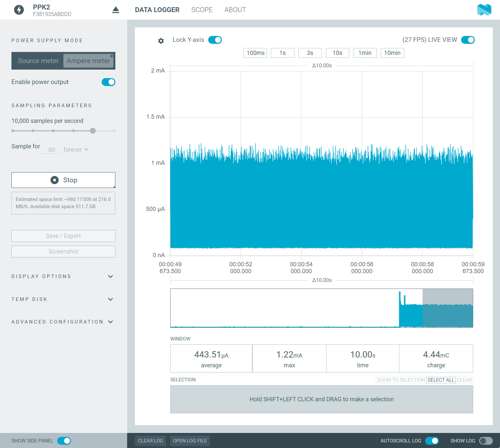Turn off Enable power output
The image size is (500, 448).
pyautogui.click(x=108, y=82)
